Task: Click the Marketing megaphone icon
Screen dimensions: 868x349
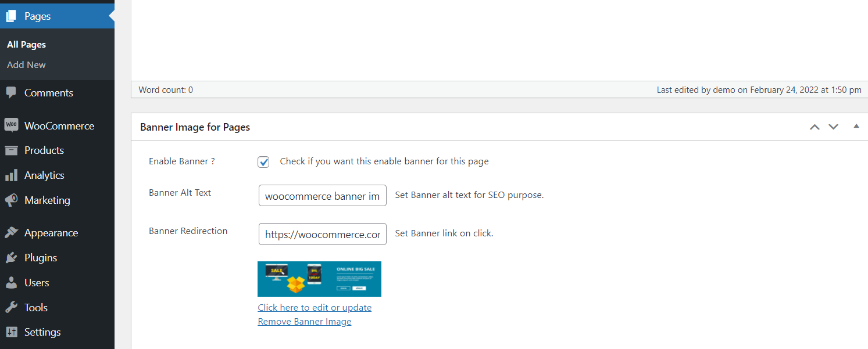Action: (x=12, y=200)
